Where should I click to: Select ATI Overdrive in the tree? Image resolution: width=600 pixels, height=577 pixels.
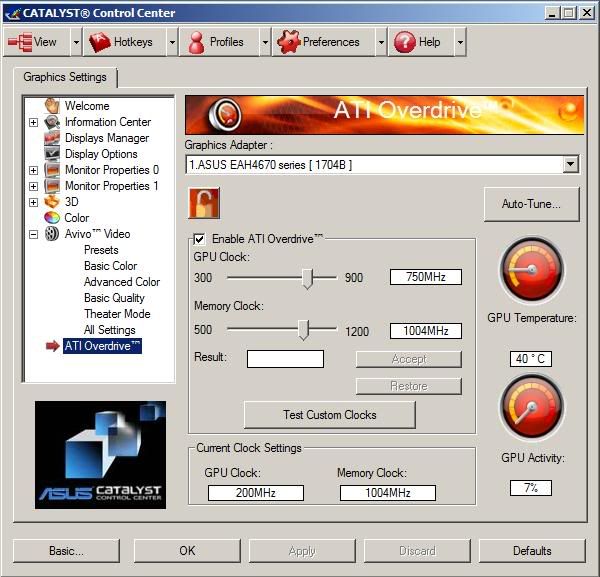coord(102,346)
